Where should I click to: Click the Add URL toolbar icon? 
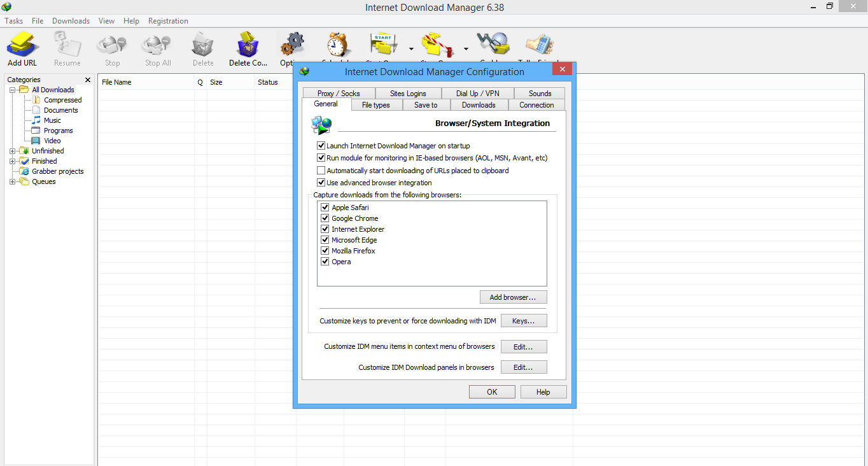(23, 45)
